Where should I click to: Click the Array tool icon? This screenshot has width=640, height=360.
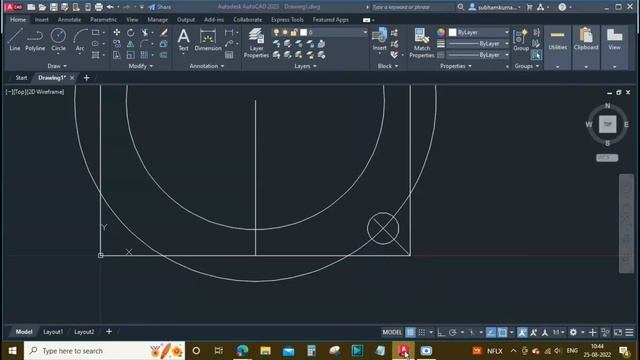coord(144,55)
